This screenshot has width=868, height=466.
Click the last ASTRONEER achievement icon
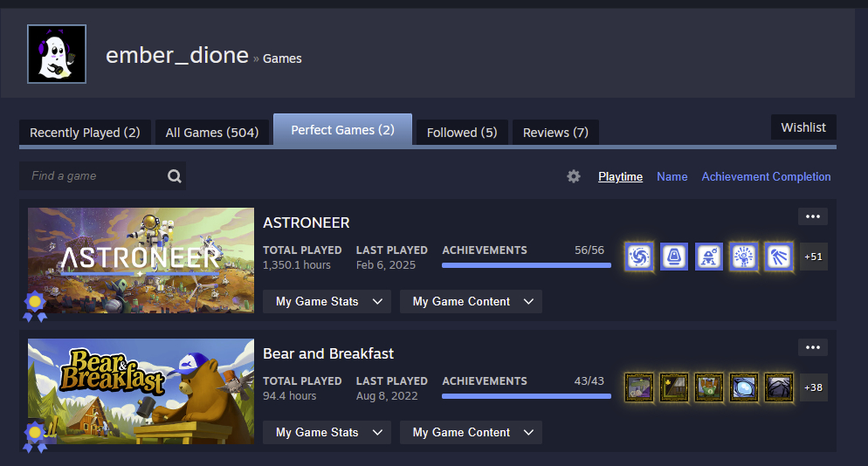click(779, 257)
